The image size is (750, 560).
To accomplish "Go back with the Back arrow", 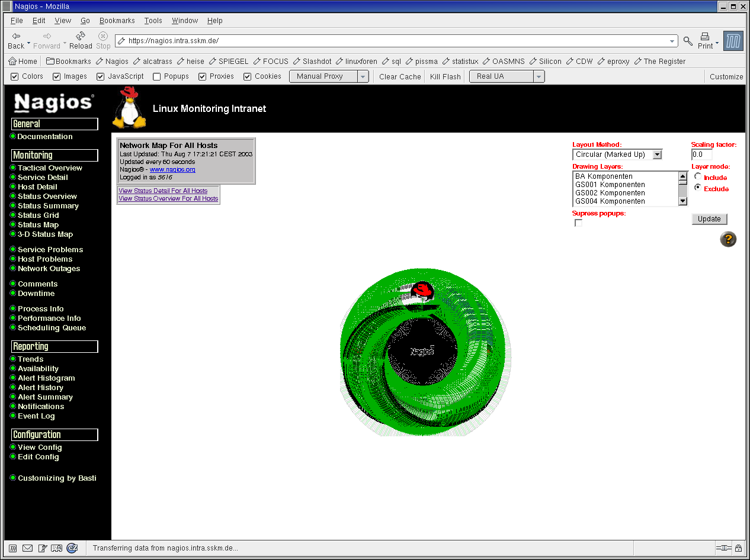I will pyautogui.click(x=16, y=40).
